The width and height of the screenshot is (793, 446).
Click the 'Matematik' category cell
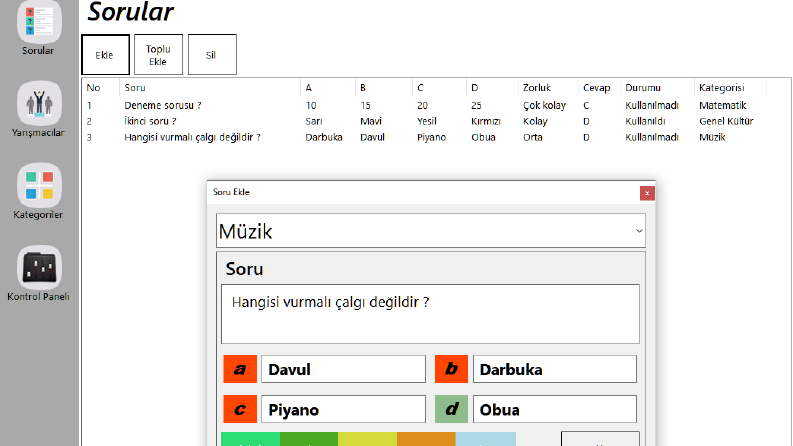(723, 105)
